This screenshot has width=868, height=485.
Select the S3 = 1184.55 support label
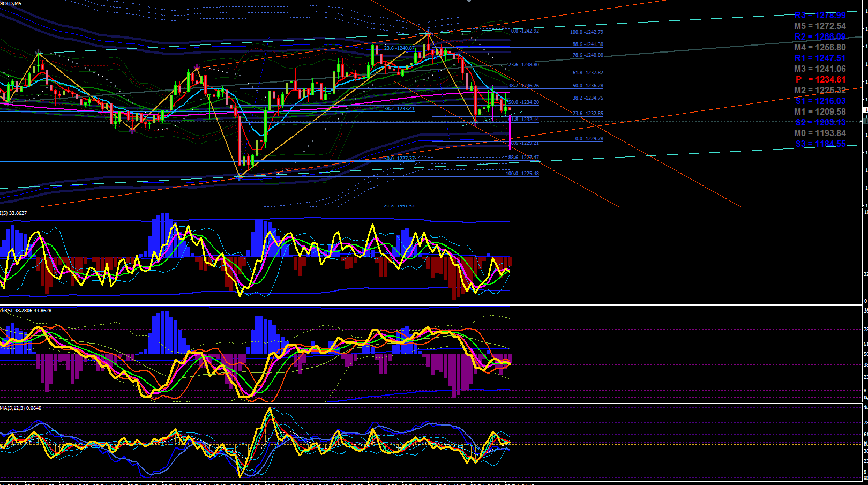point(820,144)
